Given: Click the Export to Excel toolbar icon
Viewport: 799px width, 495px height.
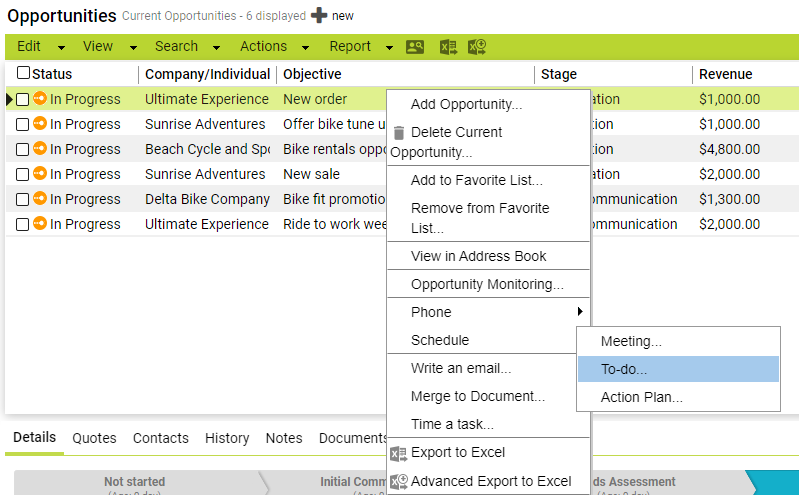Looking at the screenshot, I should (x=448, y=47).
